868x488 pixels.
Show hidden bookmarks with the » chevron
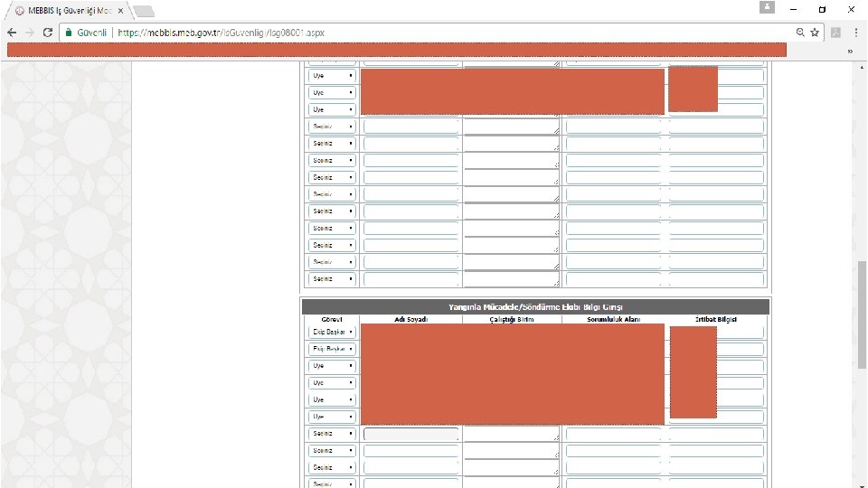pyautogui.click(x=850, y=51)
